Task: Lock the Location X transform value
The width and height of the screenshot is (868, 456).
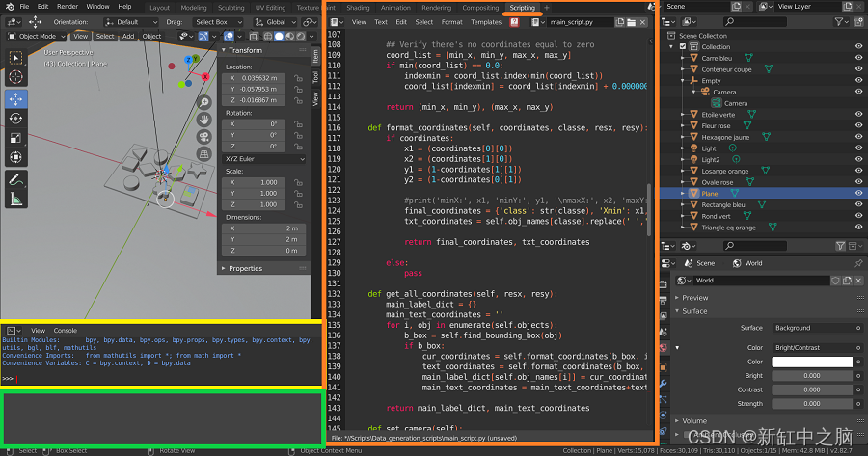Action: pos(298,78)
